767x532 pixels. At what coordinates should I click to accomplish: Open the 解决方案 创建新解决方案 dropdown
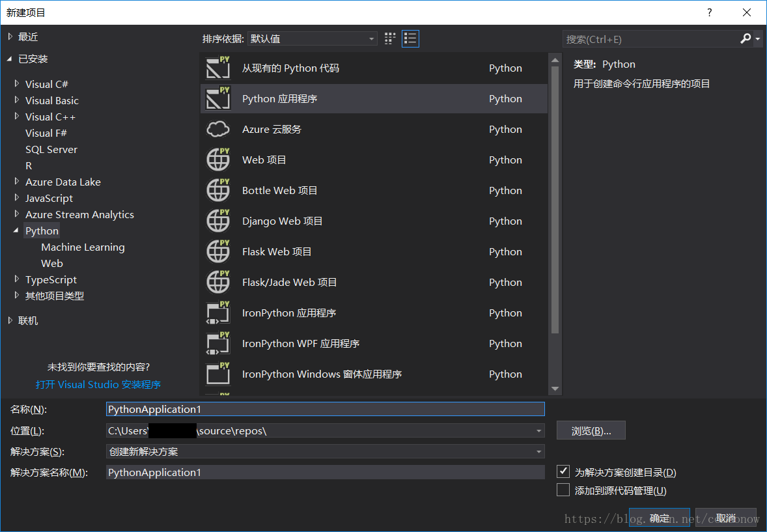[x=538, y=451]
